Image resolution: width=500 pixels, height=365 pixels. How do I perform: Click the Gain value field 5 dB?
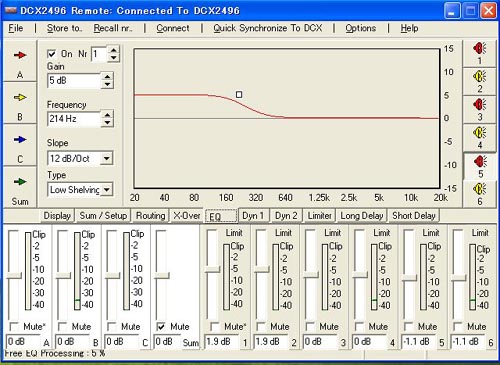[x=74, y=81]
